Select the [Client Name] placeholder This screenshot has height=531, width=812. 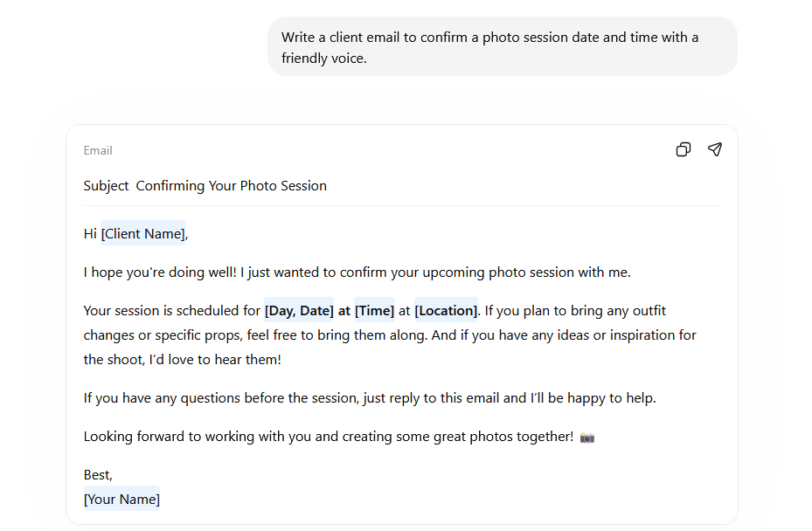143,234
